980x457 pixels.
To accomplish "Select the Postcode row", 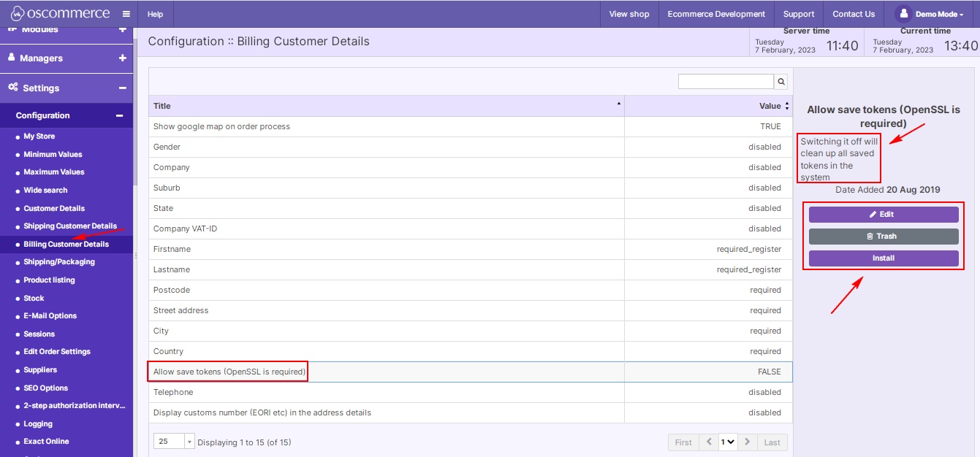I will 471,291.
